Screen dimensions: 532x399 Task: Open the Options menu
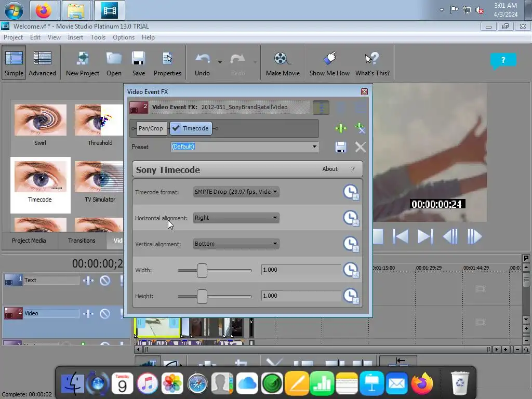coord(124,37)
